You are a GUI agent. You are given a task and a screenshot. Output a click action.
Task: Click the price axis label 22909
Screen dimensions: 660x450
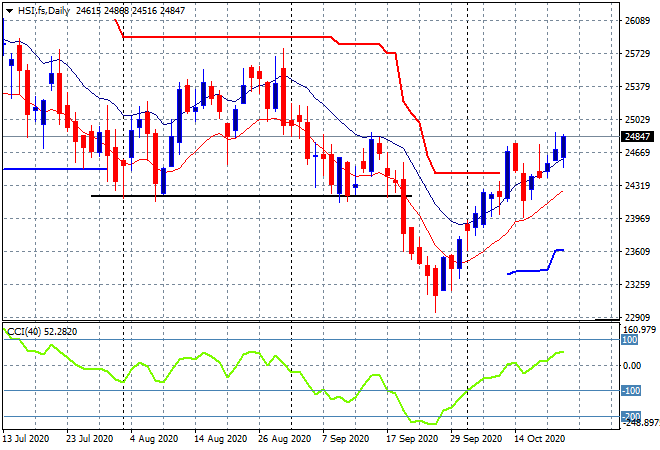637,317
